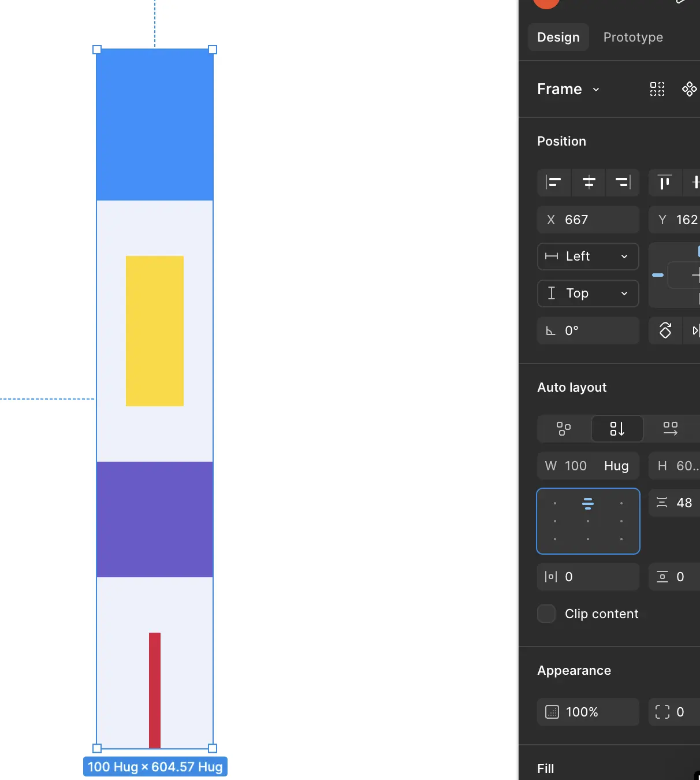Click align horizontal centers icon
700x780 pixels.
click(589, 183)
